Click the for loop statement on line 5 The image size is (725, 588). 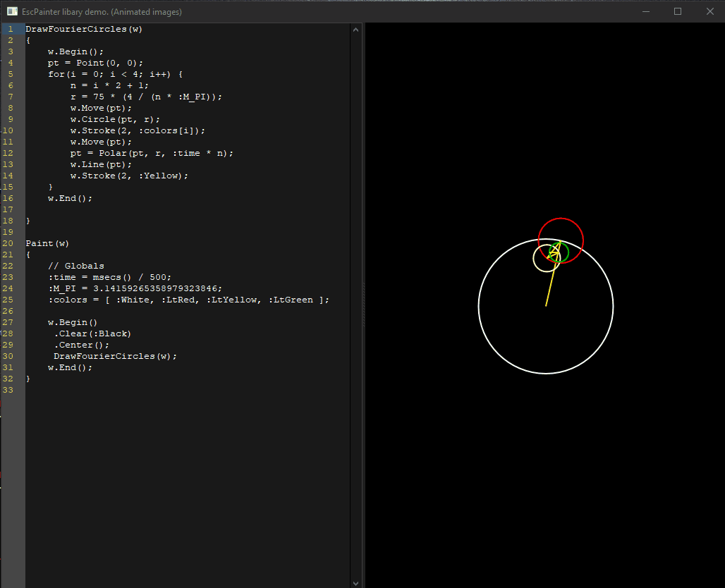click(115, 75)
